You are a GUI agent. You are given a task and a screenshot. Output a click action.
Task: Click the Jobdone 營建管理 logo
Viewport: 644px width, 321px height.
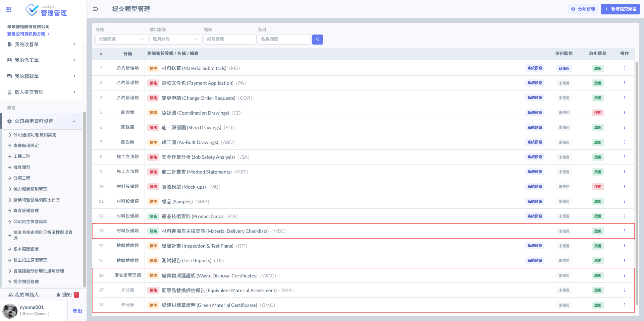[x=46, y=10]
